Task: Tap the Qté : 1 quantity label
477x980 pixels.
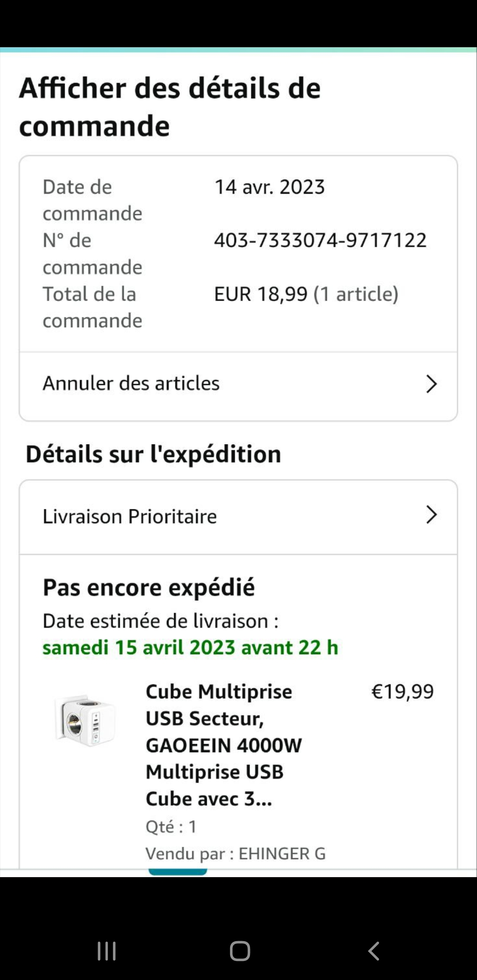Action: click(171, 826)
